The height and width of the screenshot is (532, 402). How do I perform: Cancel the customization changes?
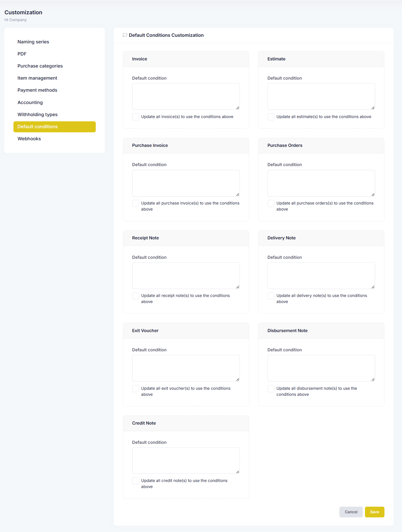351,512
